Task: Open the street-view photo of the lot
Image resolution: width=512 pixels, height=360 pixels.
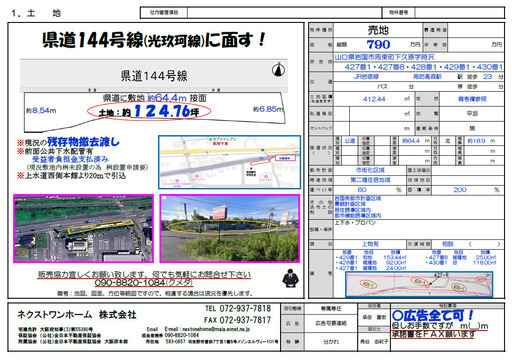Action: (x=230, y=229)
